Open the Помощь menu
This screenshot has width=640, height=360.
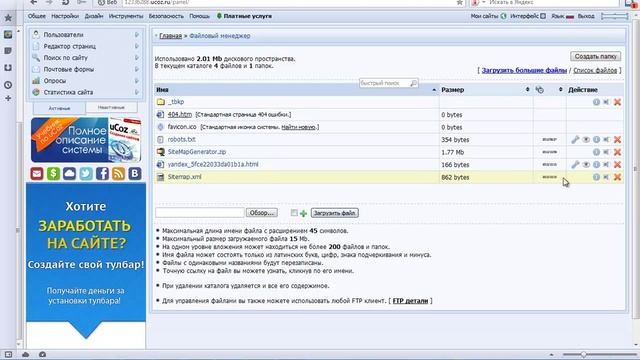tap(199, 16)
